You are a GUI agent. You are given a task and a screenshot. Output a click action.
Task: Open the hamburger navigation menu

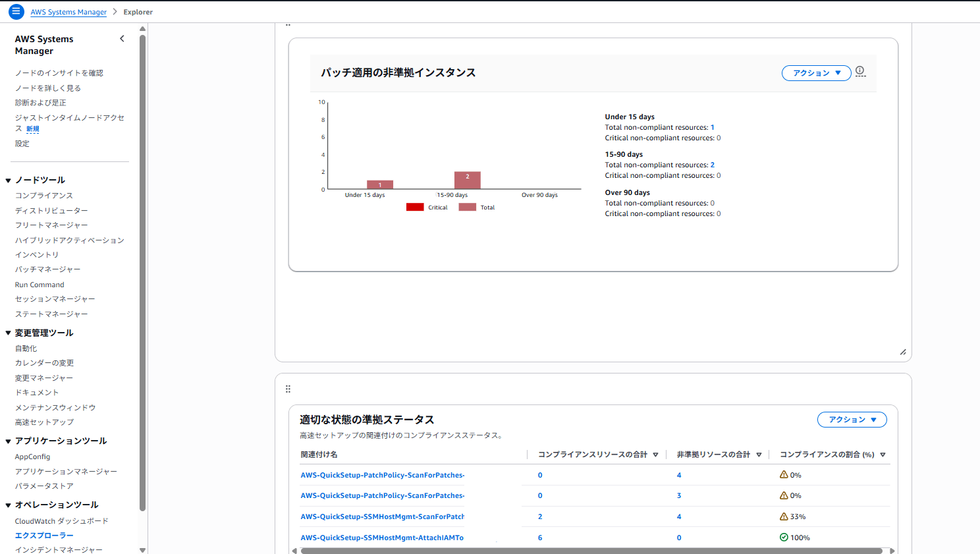16,12
